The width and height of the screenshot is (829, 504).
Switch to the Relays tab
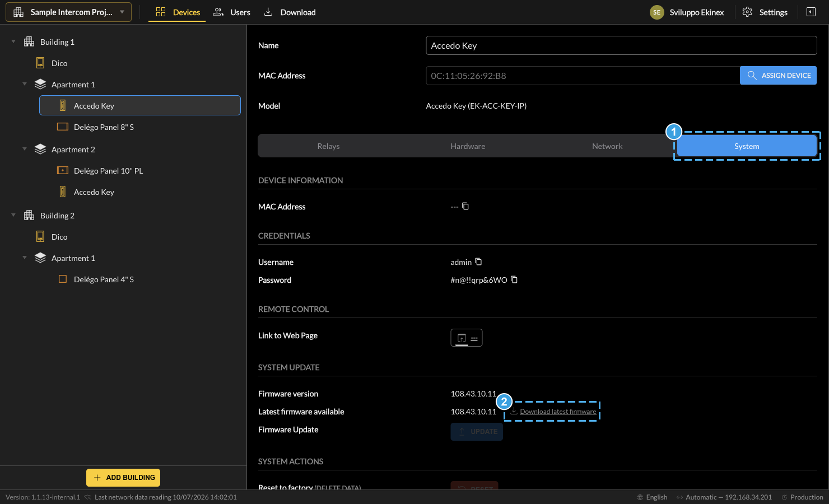[328, 146]
